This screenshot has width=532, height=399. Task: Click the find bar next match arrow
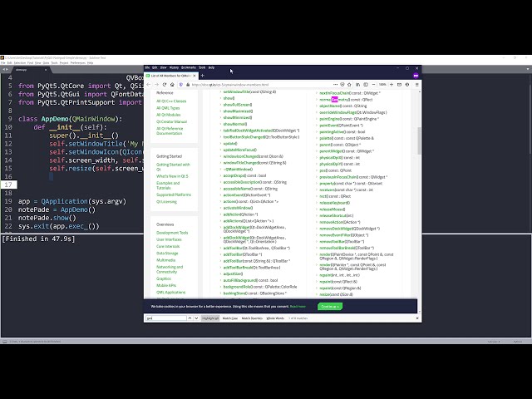[x=196, y=318]
